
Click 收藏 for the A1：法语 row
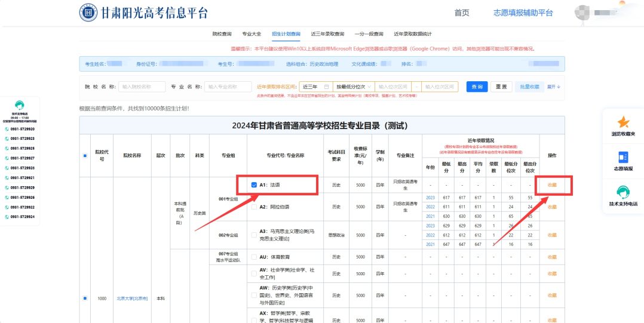pyautogui.click(x=552, y=185)
